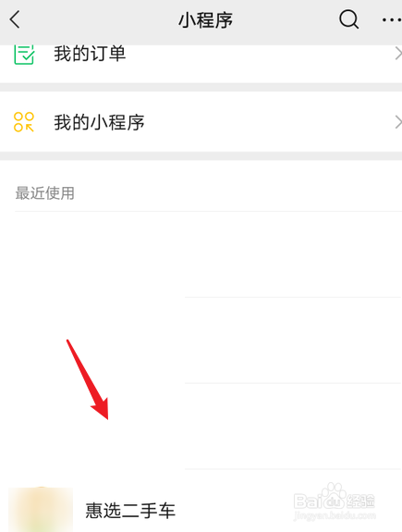Open the 我的订单 entry label
402x532 pixels.
(90, 54)
